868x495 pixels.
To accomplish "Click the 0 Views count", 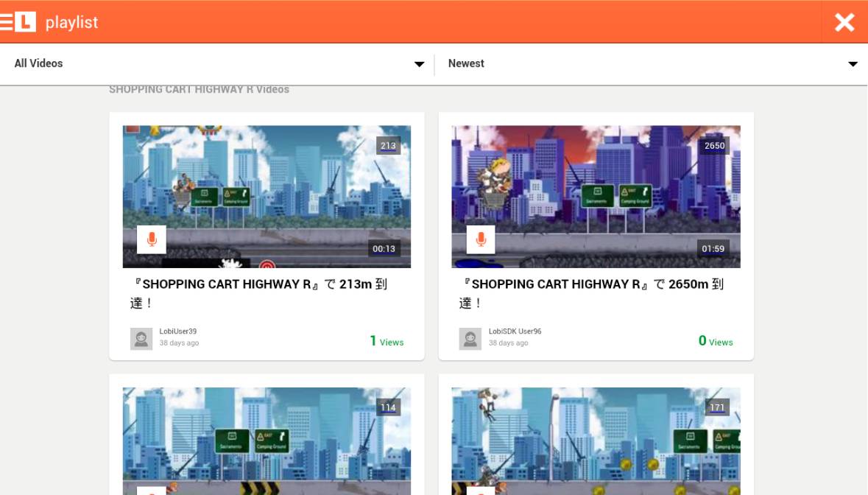I will click(715, 341).
